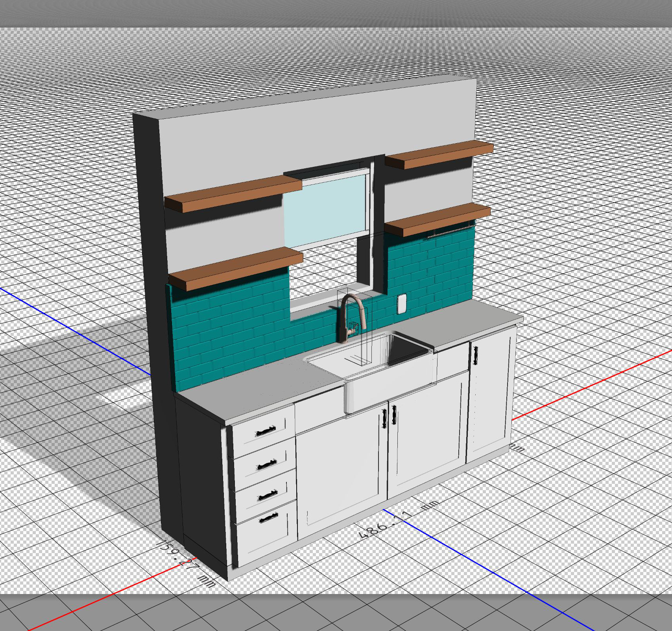
Task: Select the lower right wooden shelf
Action: click(x=438, y=219)
